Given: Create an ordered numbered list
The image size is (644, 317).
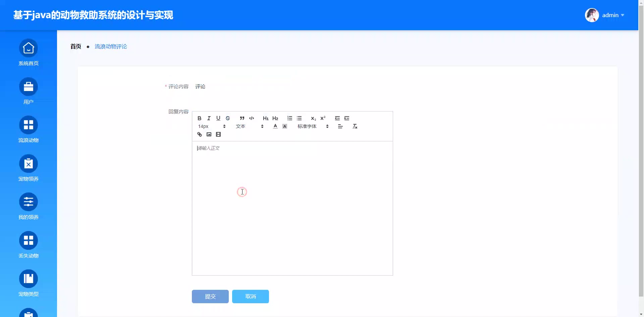Looking at the screenshot, I should (289, 118).
